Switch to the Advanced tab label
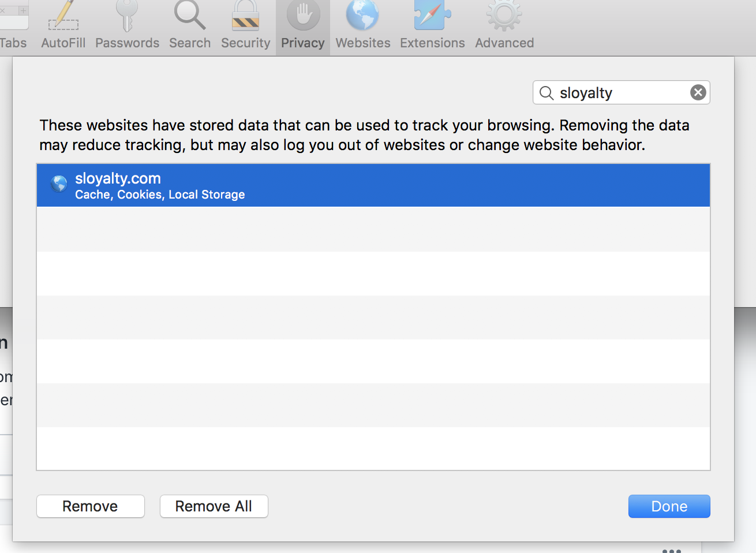756x553 pixels. (x=504, y=43)
